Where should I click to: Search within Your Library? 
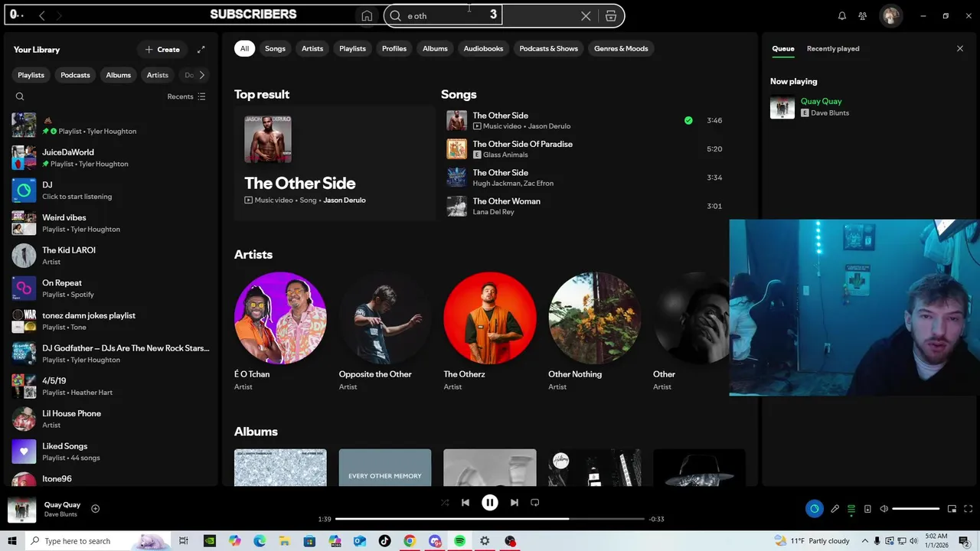tap(20, 96)
